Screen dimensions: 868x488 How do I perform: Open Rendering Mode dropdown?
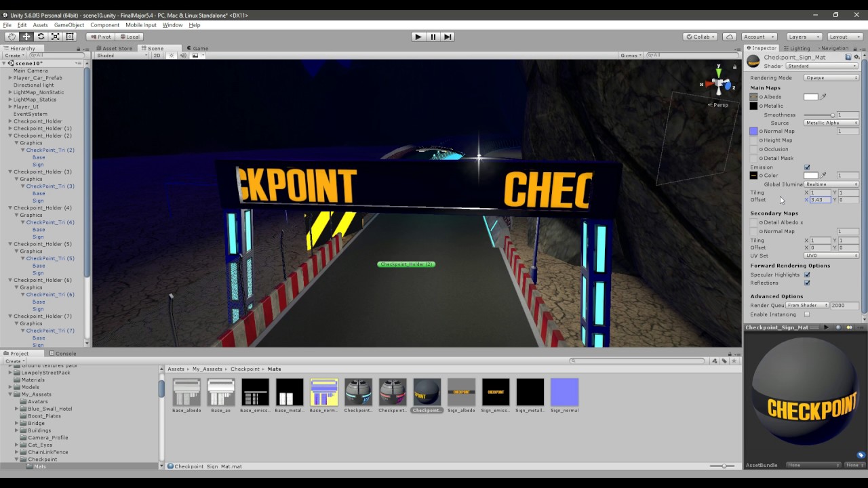pyautogui.click(x=831, y=78)
